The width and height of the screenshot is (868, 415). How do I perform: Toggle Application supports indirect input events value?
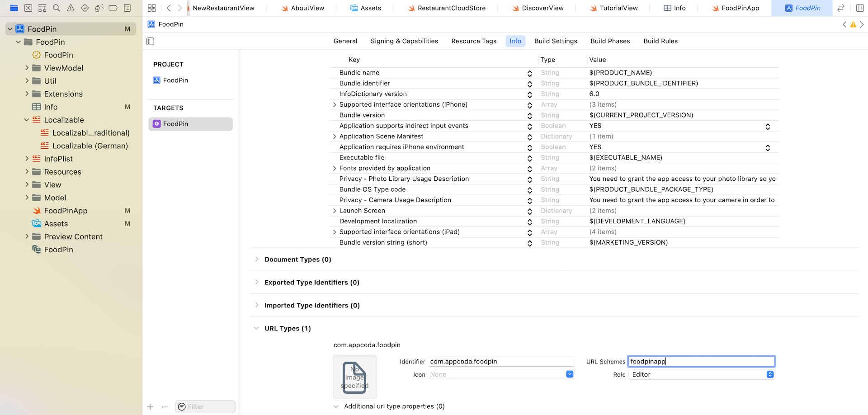[x=767, y=126]
